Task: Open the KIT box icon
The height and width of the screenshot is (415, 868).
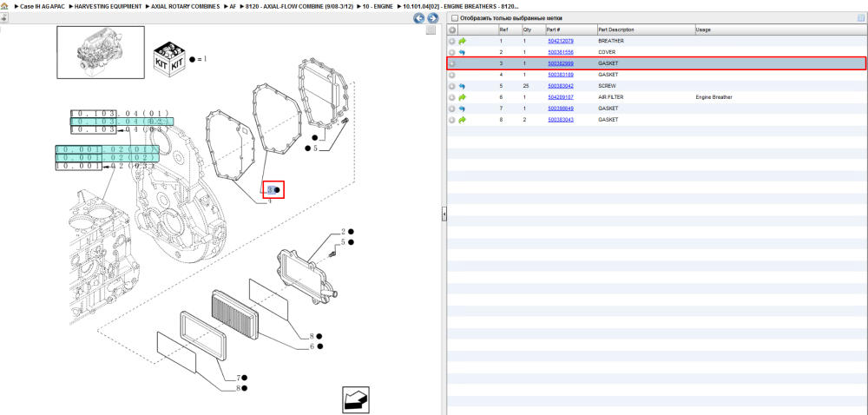Action: tap(169, 59)
